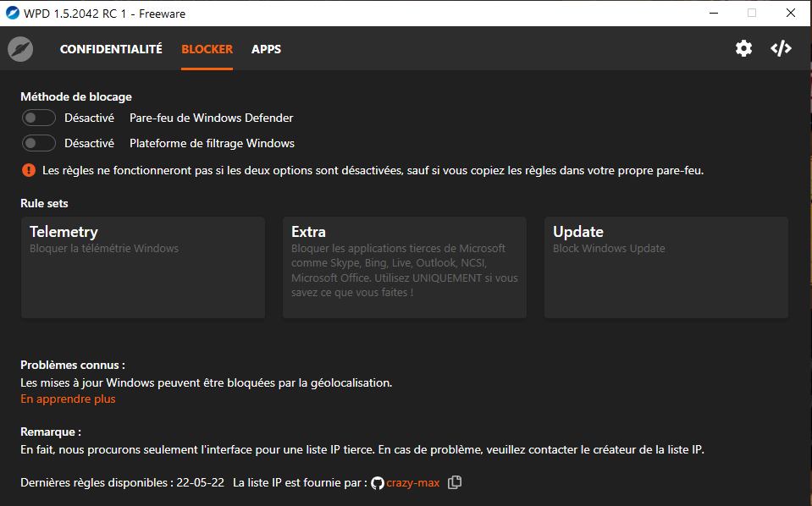Select the BLOCKER tab
This screenshot has height=506, width=812.
(x=207, y=49)
